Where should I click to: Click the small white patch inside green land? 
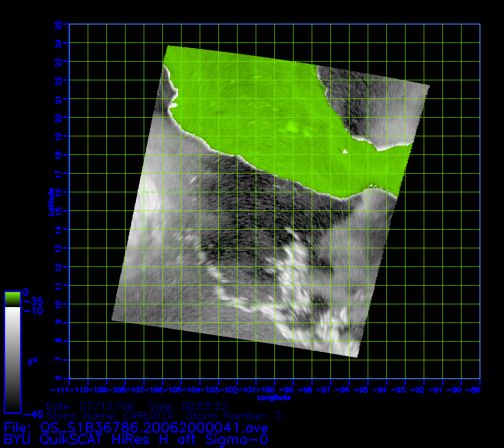click(345, 151)
